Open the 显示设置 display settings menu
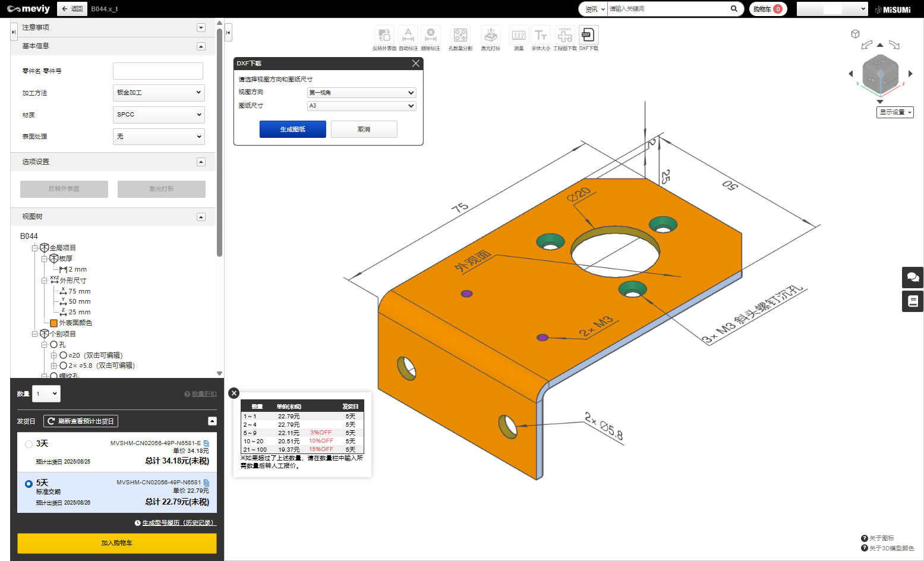The height and width of the screenshot is (561, 924). [895, 112]
